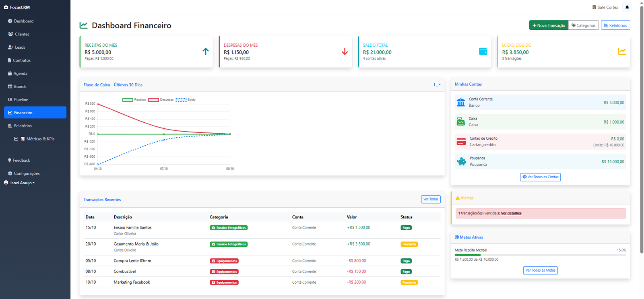Click the Nova Transação button
The width and height of the screenshot is (644, 299).
point(548,25)
